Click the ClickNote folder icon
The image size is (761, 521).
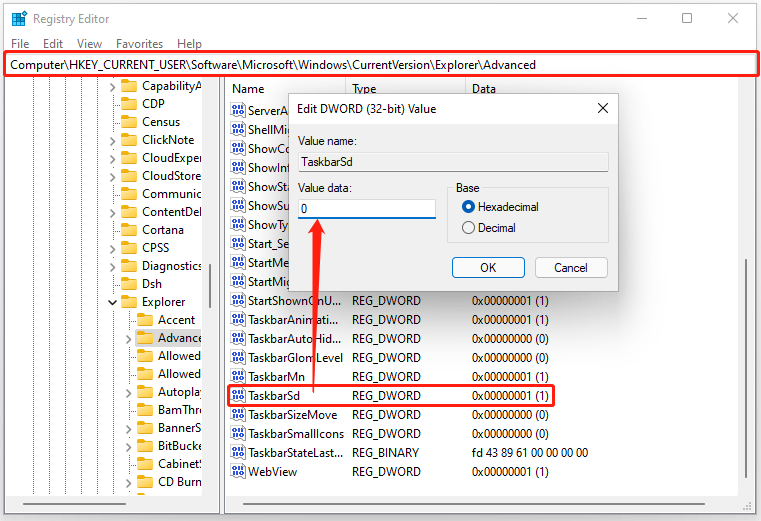coord(129,139)
